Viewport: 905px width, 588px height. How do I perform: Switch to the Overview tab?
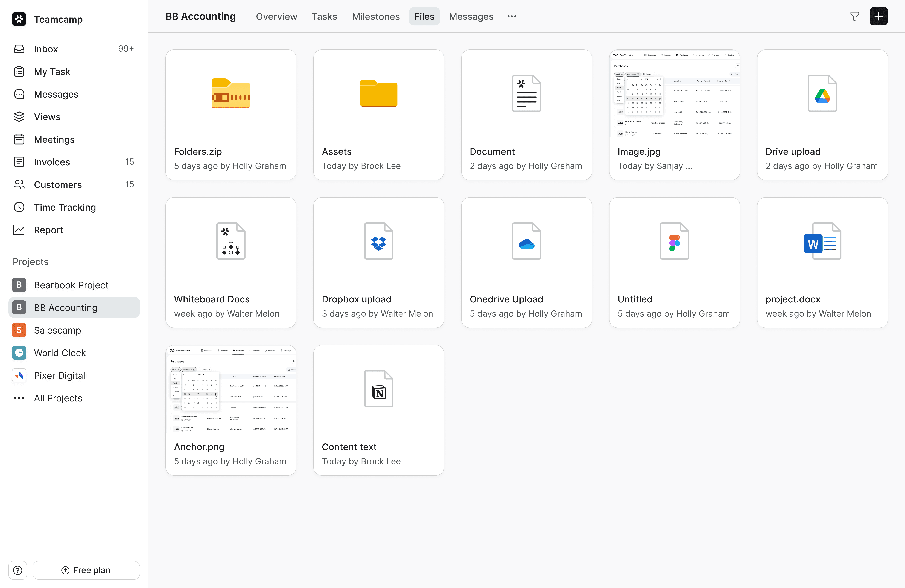(x=276, y=16)
